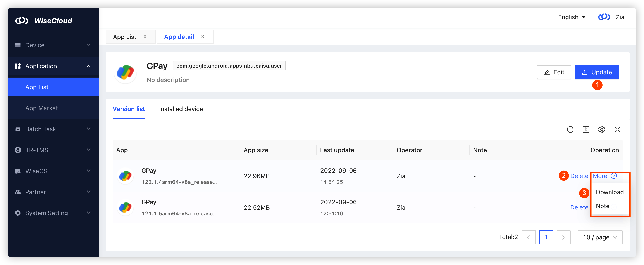Expand the Batch Task menu
The image size is (644, 265).
tap(88, 129)
